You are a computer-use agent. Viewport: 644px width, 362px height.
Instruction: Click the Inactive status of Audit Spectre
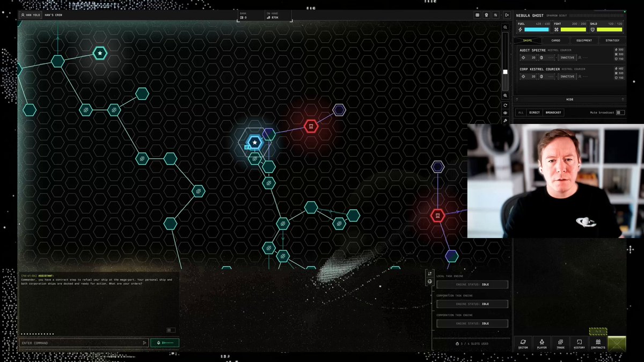567,57
